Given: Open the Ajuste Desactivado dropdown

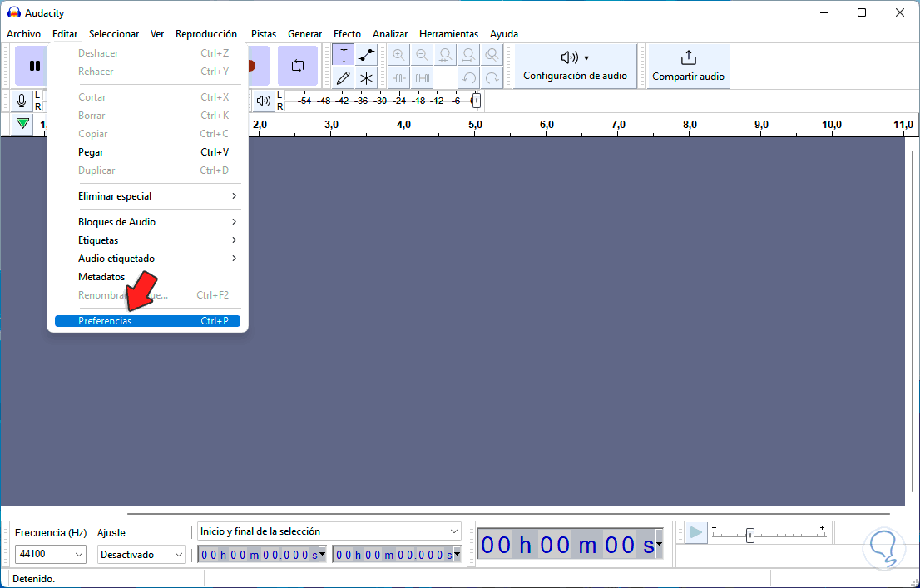Looking at the screenshot, I should [x=141, y=555].
